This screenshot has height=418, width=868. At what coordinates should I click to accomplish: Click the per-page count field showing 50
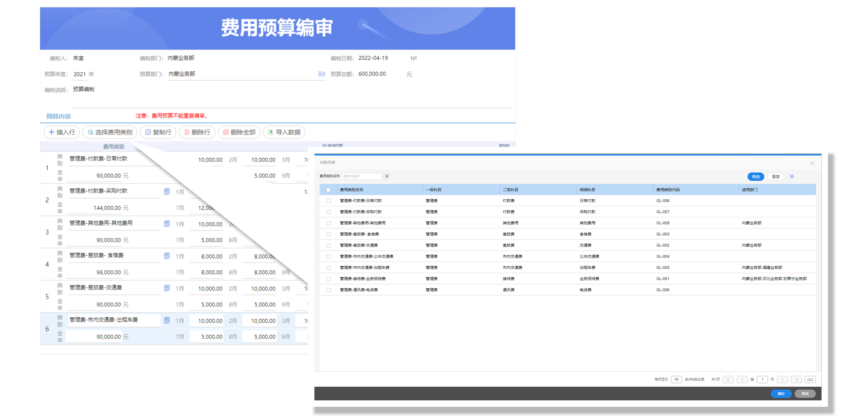tap(676, 380)
